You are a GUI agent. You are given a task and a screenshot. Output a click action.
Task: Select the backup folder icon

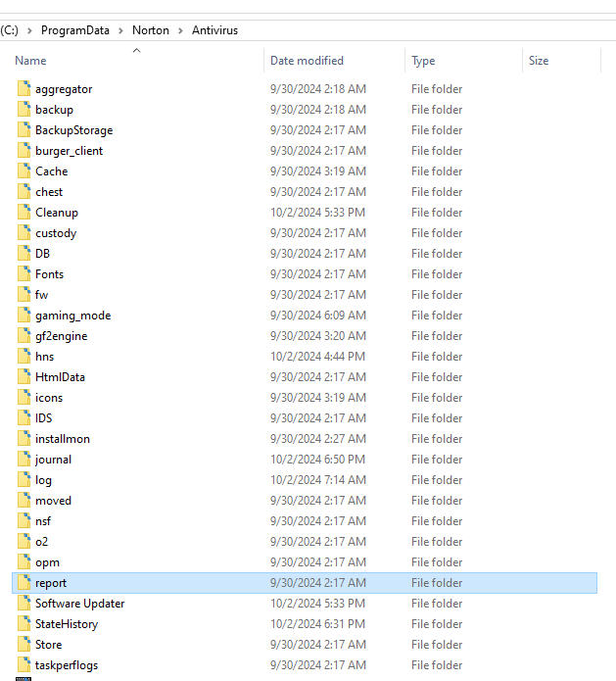24,109
